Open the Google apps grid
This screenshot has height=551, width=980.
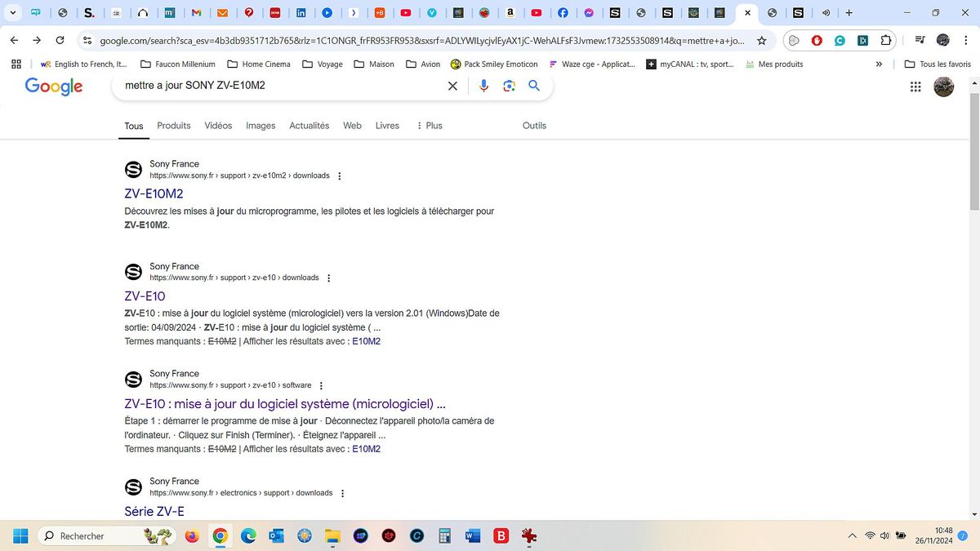(x=915, y=87)
